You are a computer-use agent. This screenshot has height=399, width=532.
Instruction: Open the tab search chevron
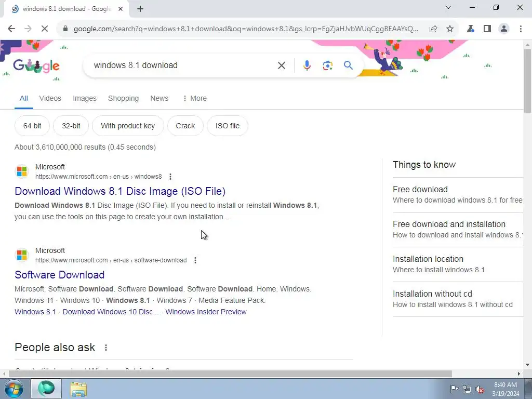[448, 7]
